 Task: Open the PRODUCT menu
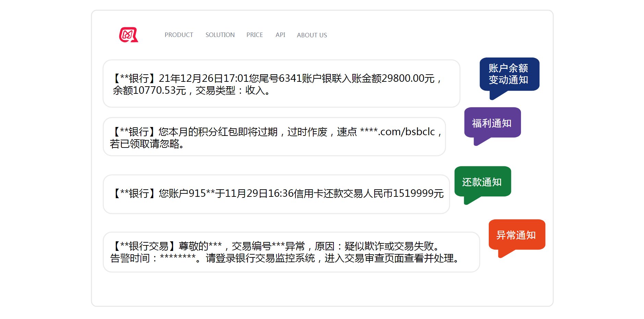[179, 35]
